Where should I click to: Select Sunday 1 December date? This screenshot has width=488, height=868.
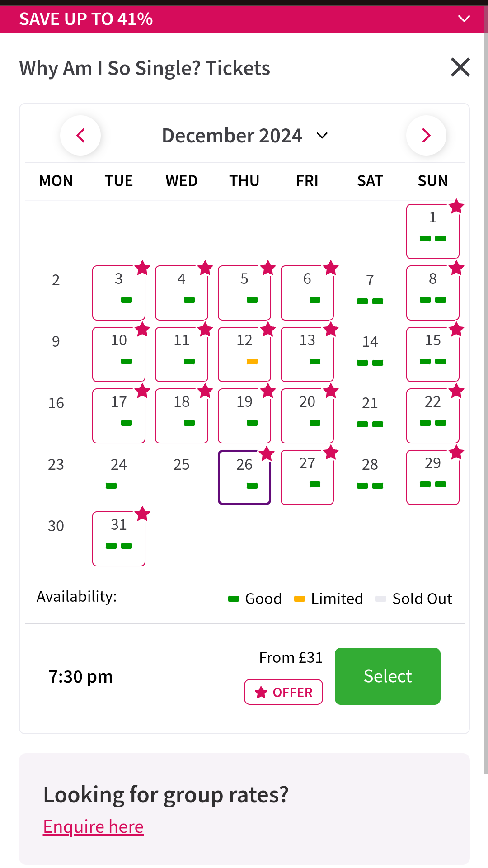(x=432, y=231)
